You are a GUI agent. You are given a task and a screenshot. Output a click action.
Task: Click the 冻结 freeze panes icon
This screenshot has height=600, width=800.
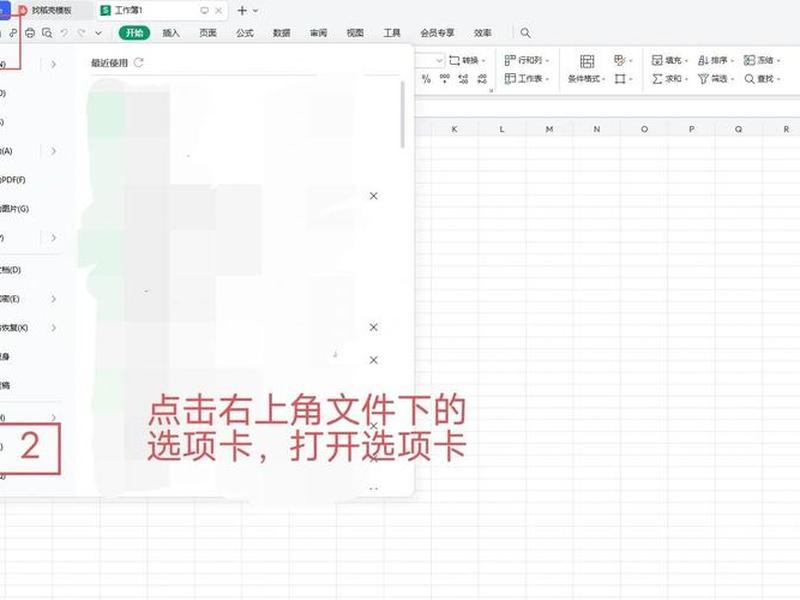point(749,61)
